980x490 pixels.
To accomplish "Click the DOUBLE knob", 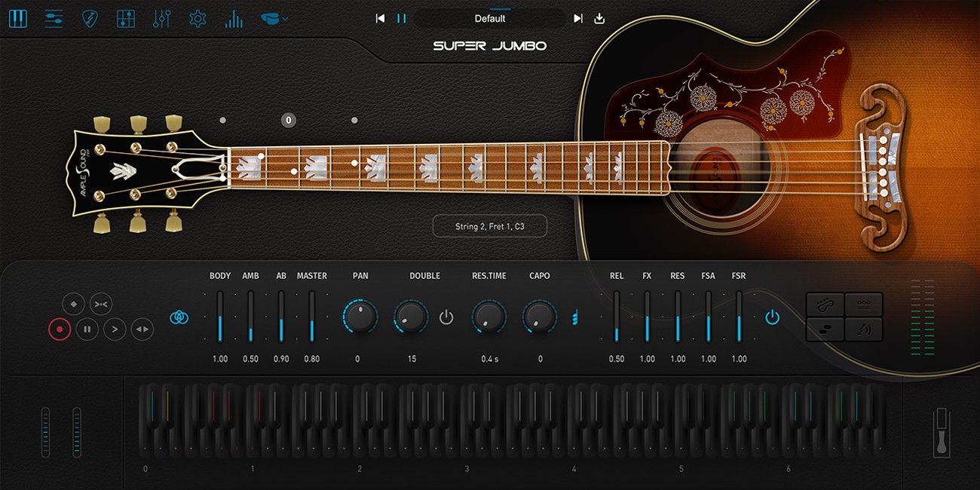I will [x=412, y=317].
